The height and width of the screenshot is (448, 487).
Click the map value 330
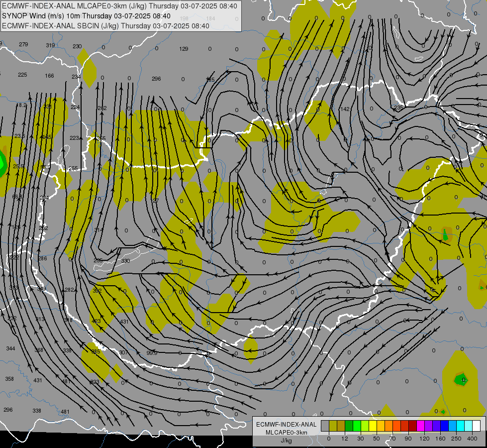(125, 261)
